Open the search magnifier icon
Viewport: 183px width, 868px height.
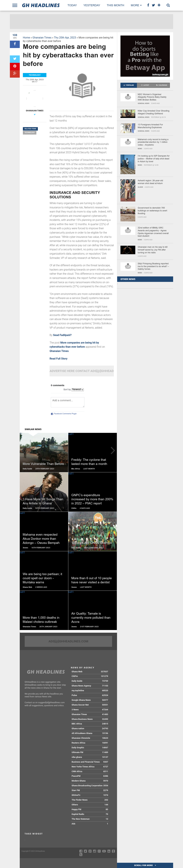[x=168, y=5]
